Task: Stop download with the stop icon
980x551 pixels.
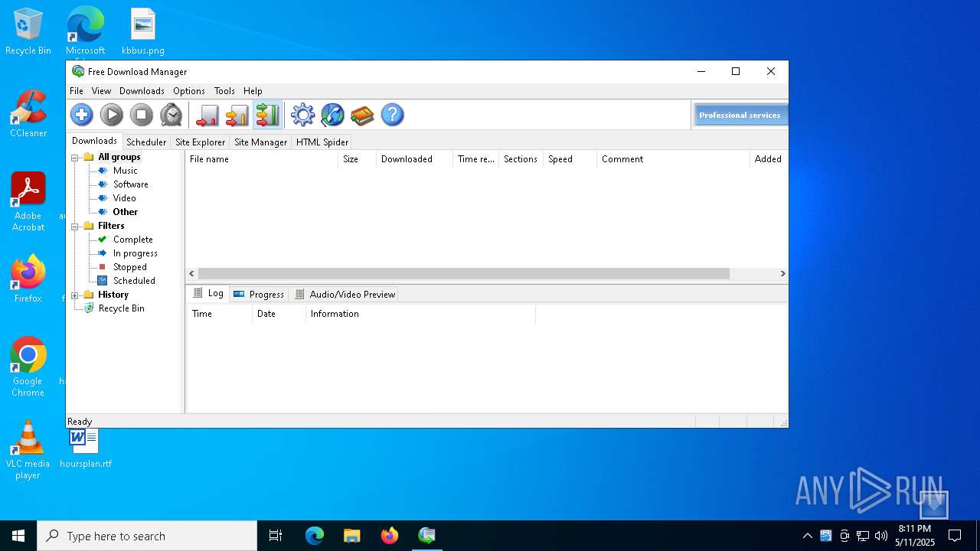Action: 142,115
